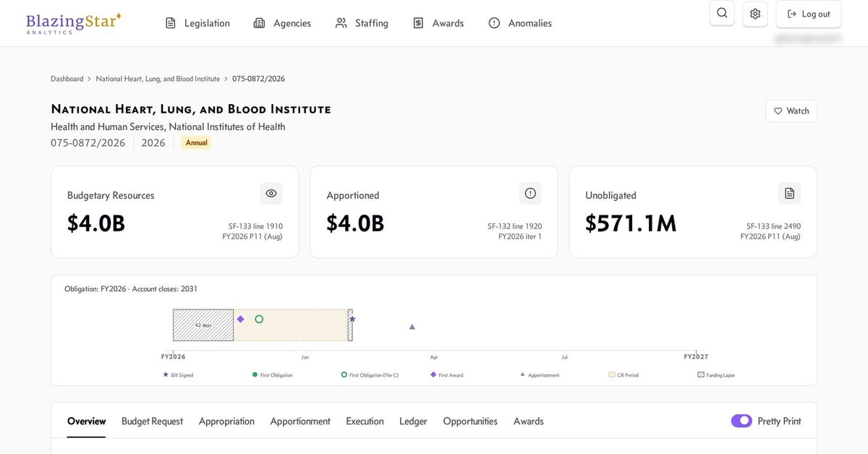Switch to the Execution tab

click(365, 421)
